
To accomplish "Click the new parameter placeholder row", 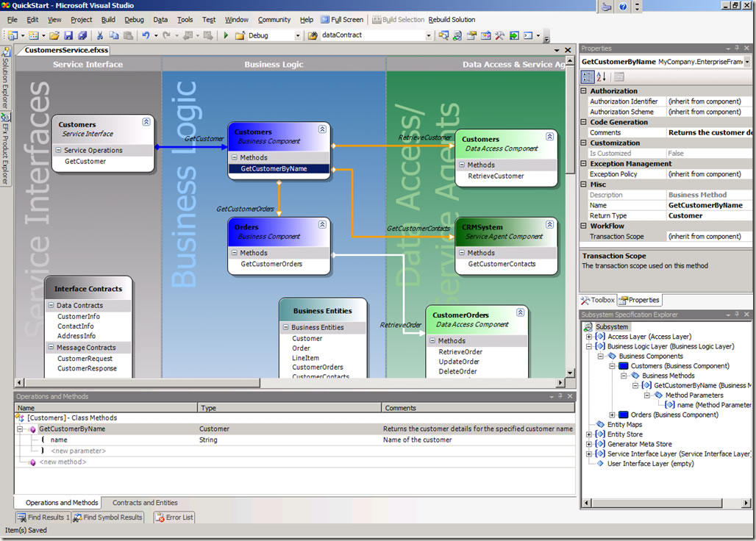I will click(x=78, y=451).
